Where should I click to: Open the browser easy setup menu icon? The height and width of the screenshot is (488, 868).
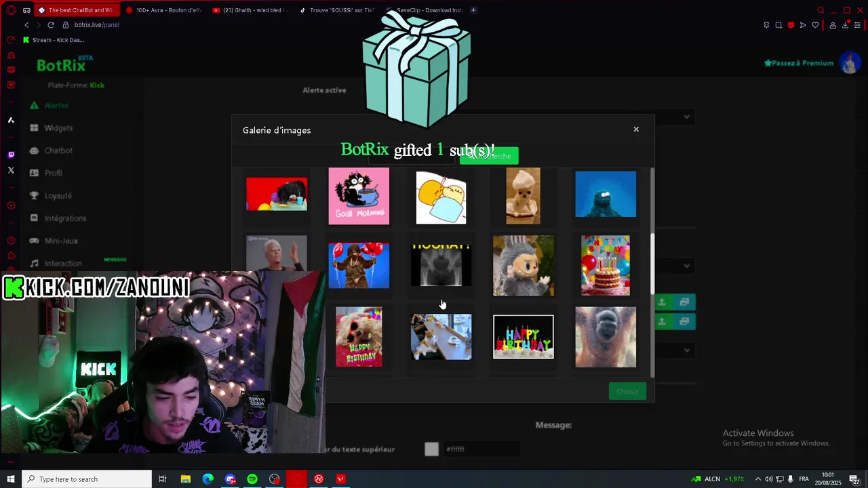[858, 25]
